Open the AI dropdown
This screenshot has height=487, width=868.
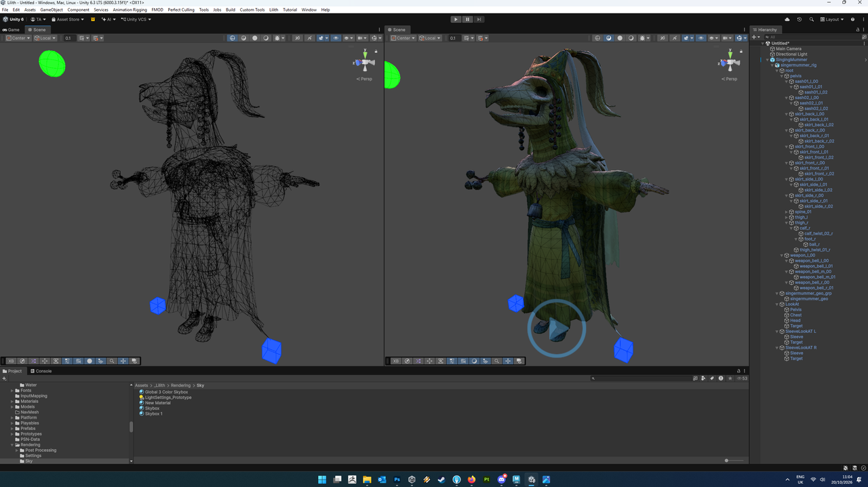pyautogui.click(x=108, y=20)
